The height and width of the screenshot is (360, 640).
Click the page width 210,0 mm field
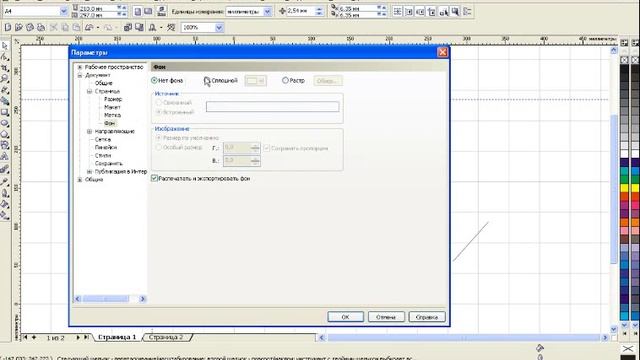click(98, 8)
